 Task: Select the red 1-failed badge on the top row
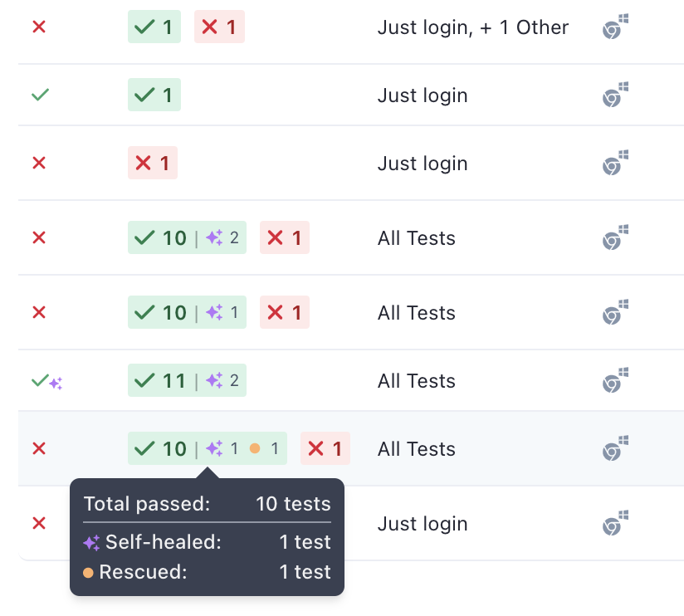[x=219, y=27]
